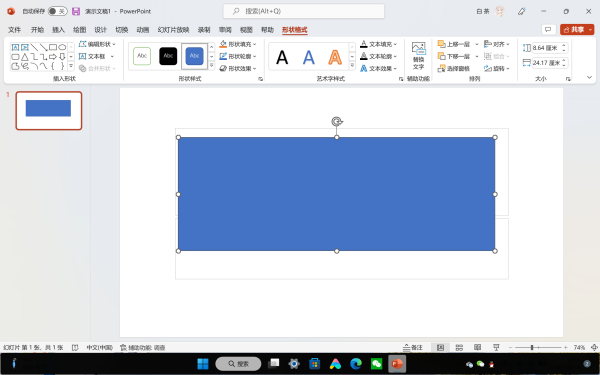600x375 pixels.
Task: Switch to the 插入 ribbon tab
Action: tap(58, 29)
